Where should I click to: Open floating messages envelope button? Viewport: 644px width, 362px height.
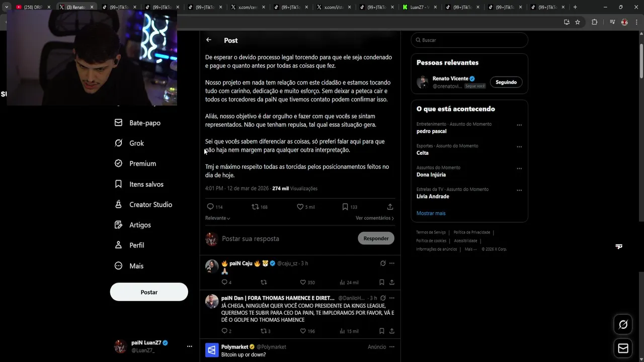[623, 348]
